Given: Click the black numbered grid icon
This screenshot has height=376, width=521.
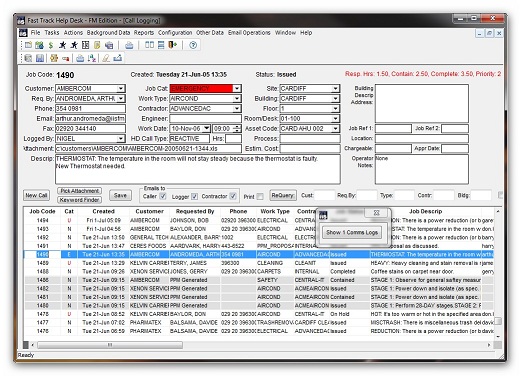Looking at the screenshot, I should (86, 45).
